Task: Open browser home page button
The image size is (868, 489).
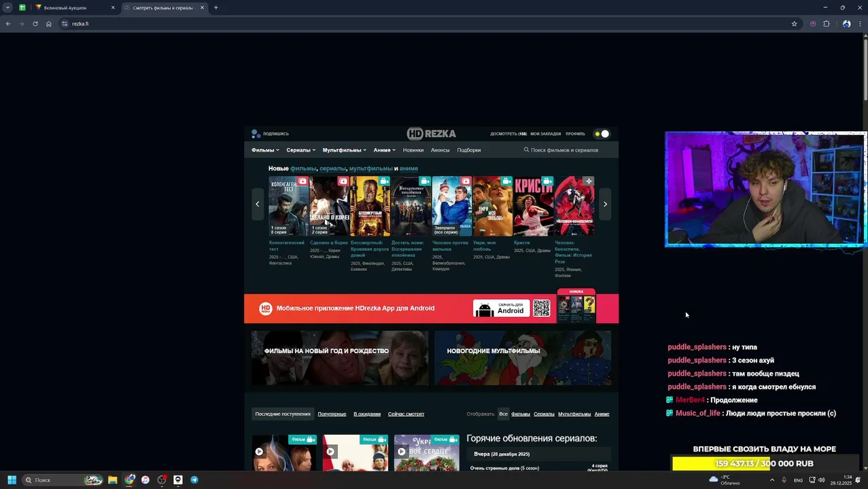Action: point(49,24)
